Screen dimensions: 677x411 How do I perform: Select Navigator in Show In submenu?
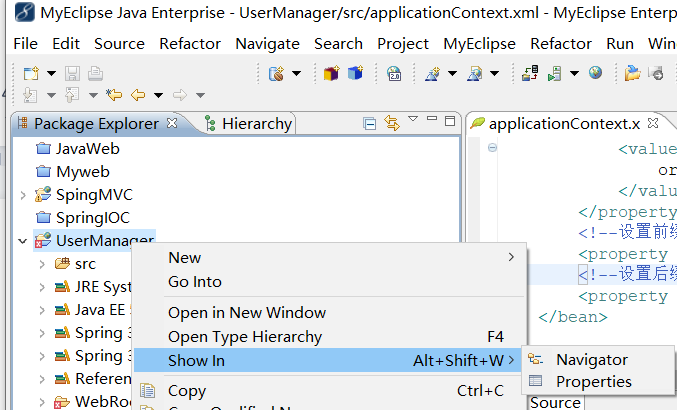(598, 360)
